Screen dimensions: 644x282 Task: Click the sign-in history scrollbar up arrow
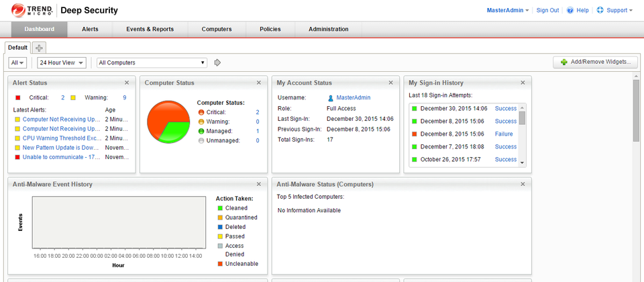coord(523,107)
